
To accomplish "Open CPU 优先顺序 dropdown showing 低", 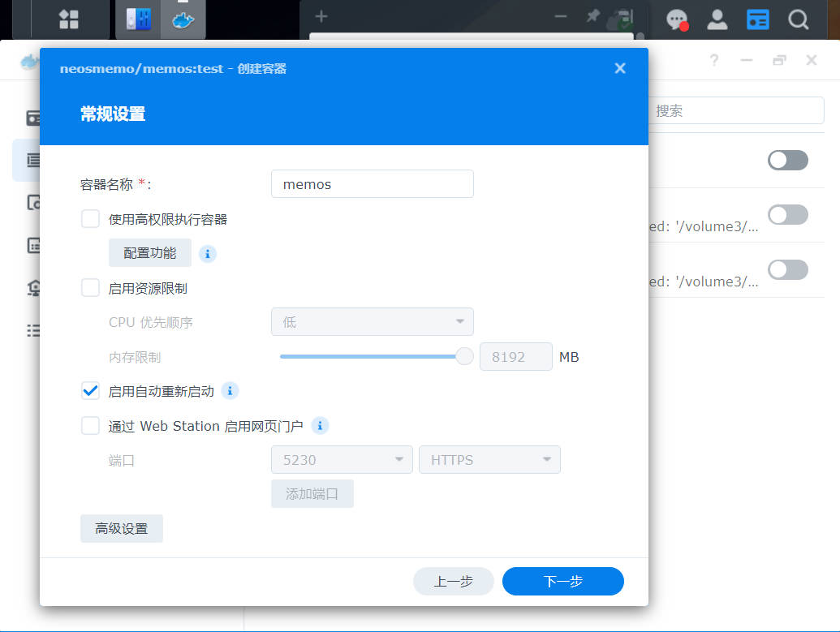I will coord(373,321).
